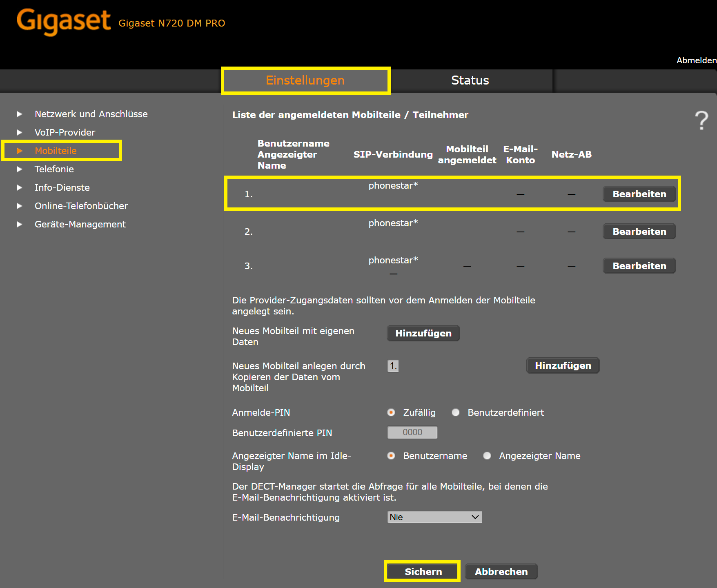This screenshot has width=717, height=588.
Task: Save settings with Sichern
Action: point(423,572)
